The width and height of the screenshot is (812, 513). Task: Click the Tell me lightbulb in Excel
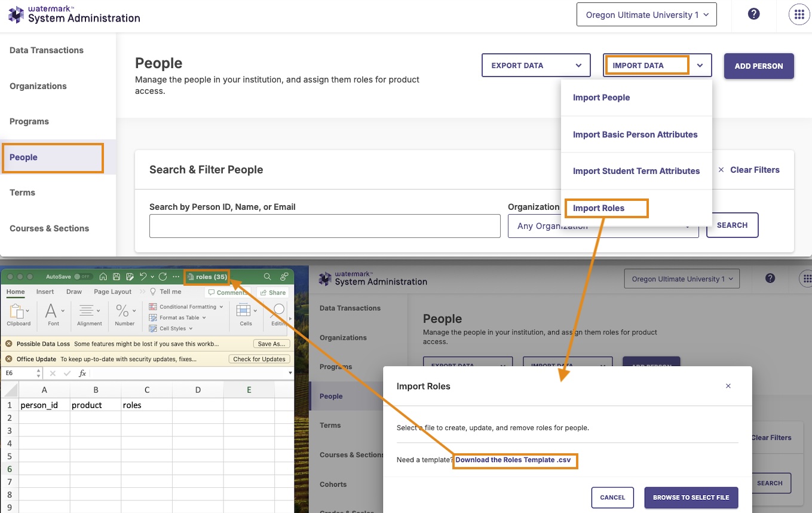[x=154, y=292]
